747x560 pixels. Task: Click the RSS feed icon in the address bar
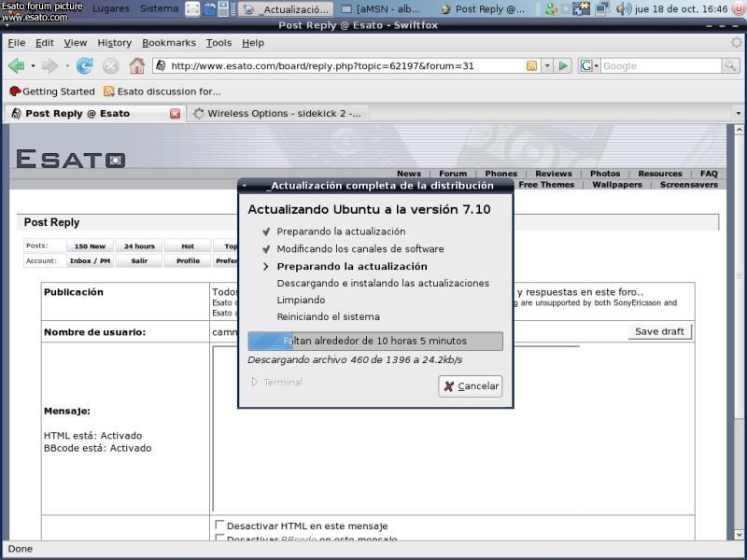click(x=531, y=66)
